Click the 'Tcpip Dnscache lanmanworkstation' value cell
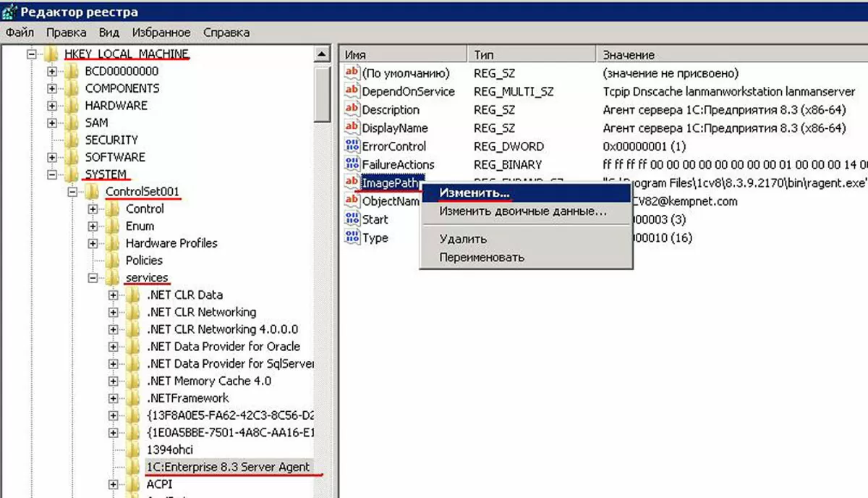 click(x=728, y=91)
